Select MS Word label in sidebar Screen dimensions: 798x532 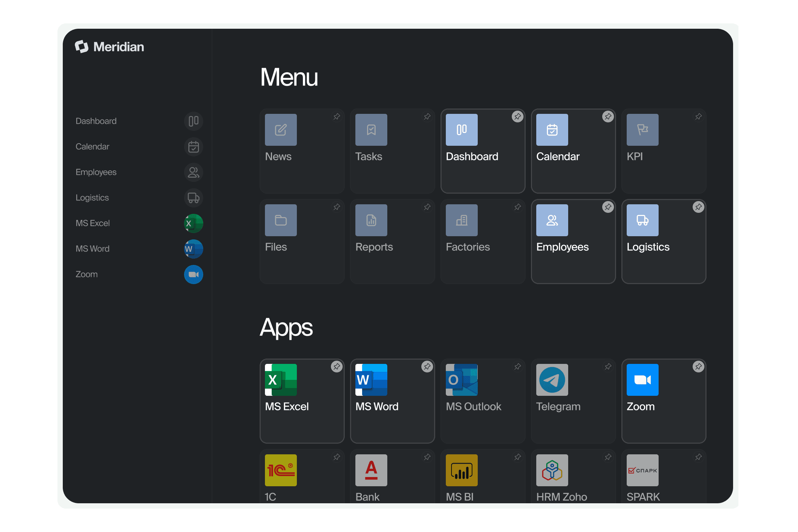(93, 249)
